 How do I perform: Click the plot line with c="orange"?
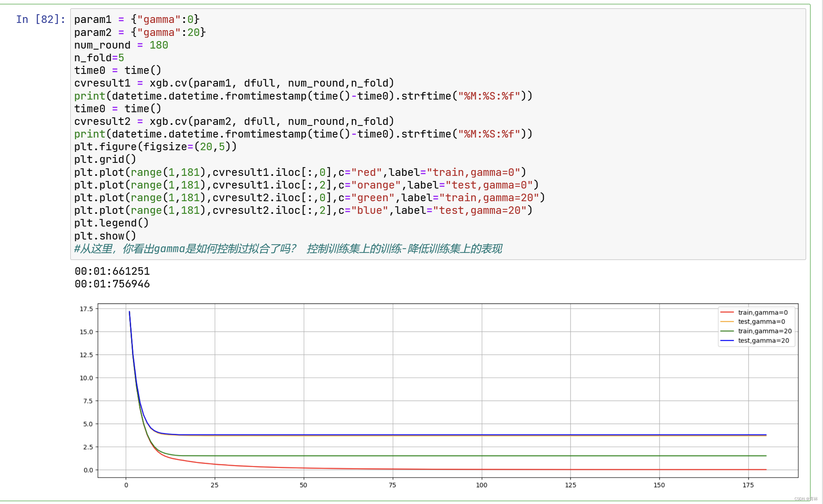click(x=306, y=185)
